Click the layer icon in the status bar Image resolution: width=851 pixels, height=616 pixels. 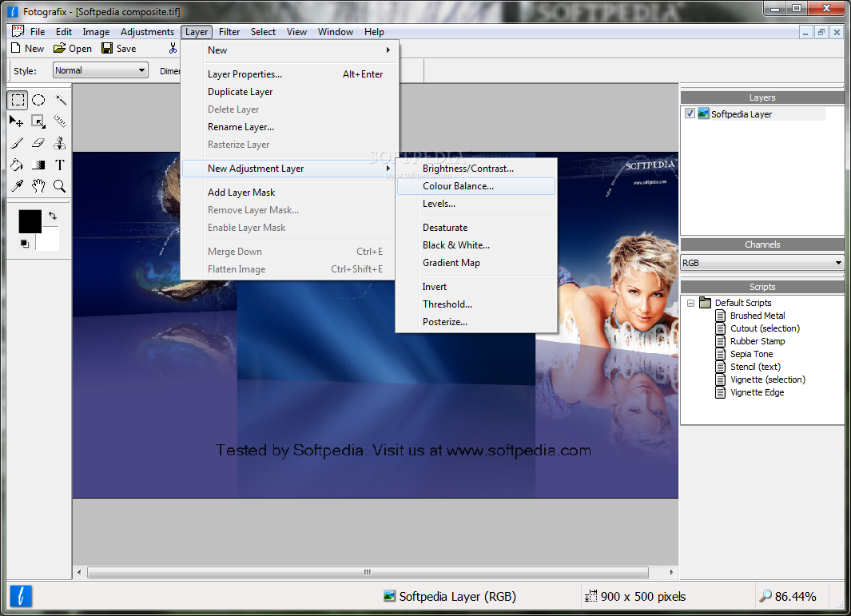pyautogui.click(x=389, y=596)
